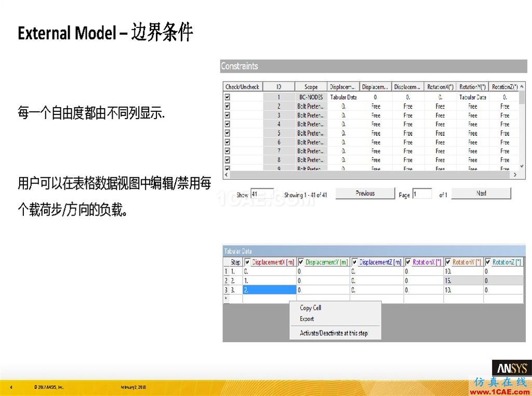Choose Copy Cell from context menu

[311, 308]
